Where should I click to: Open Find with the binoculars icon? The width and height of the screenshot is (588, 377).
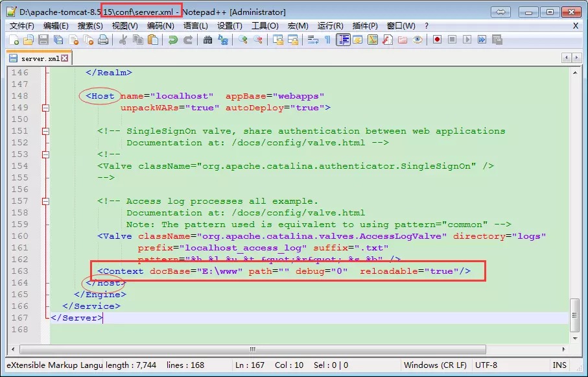pyautogui.click(x=208, y=40)
